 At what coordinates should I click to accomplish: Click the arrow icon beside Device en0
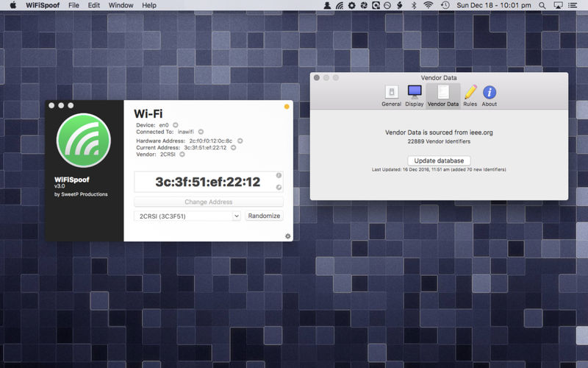176,125
